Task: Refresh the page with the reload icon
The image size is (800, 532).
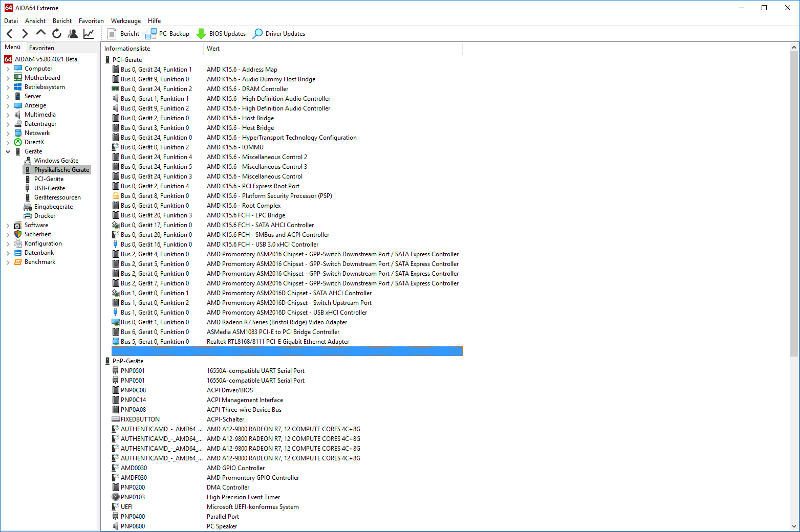Action: tap(57, 34)
